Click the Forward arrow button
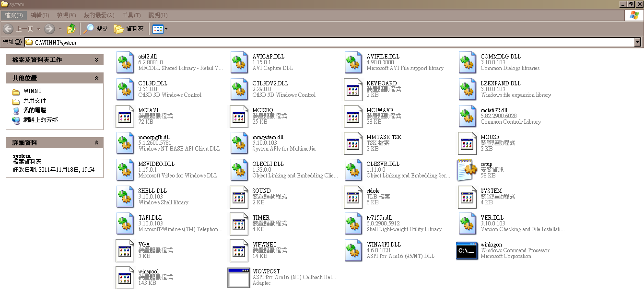The image size is (644, 306). click(x=49, y=29)
